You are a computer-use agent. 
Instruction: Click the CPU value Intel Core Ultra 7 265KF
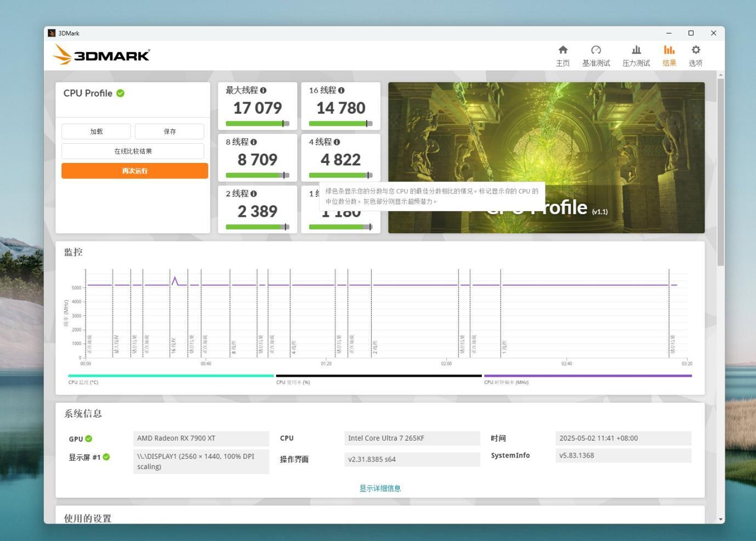click(412, 438)
